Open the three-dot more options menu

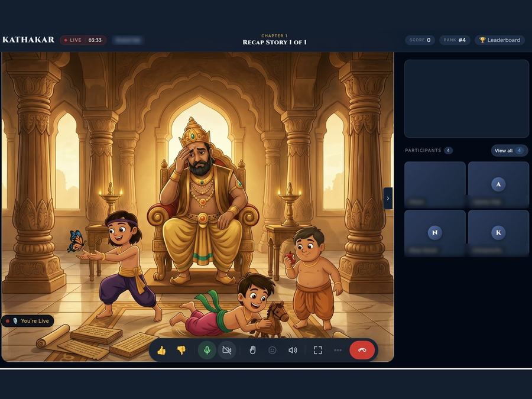pyautogui.click(x=338, y=350)
